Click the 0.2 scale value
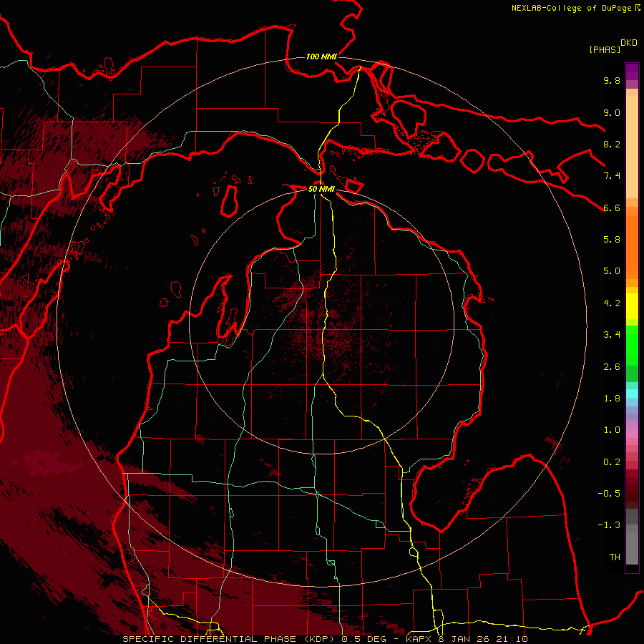 tap(612, 462)
